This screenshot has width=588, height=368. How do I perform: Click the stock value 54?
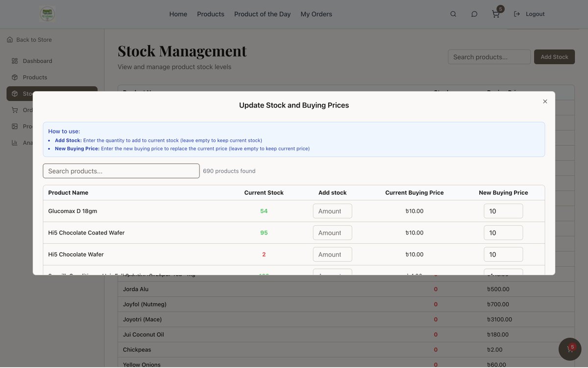pos(264,211)
